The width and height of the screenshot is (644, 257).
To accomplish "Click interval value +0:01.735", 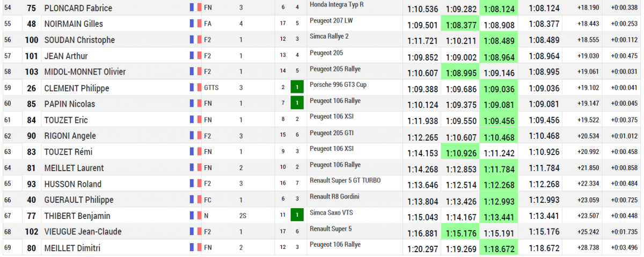I will [624, 232].
